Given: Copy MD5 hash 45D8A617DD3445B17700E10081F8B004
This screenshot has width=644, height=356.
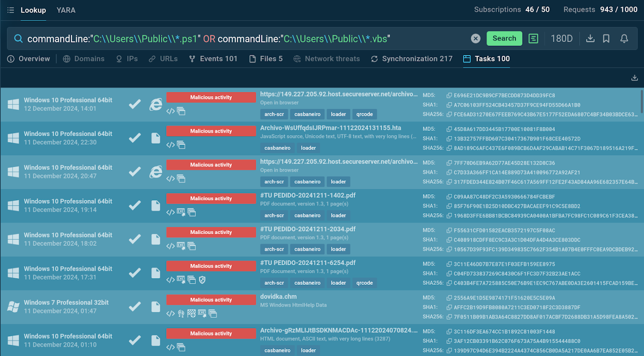Looking at the screenshot, I should (x=449, y=129).
